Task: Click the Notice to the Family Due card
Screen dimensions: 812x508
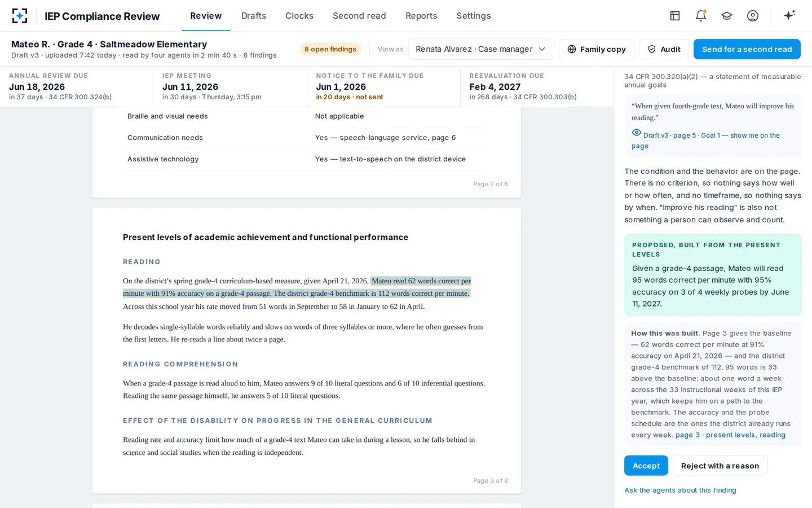Action: [x=383, y=86]
